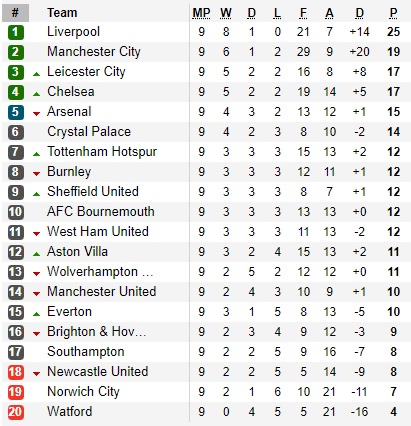This screenshot has width=411, height=426.
Task: Click Liverpool's green position 1 badge
Action: coord(15,32)
